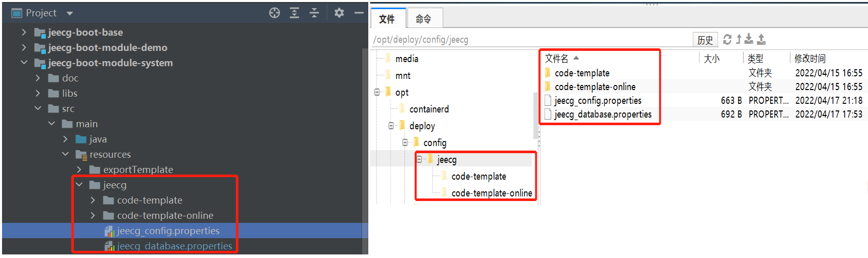This screenshot has width=868, height=258.
Task: Expand the libs folder
Action: (38, 93)
